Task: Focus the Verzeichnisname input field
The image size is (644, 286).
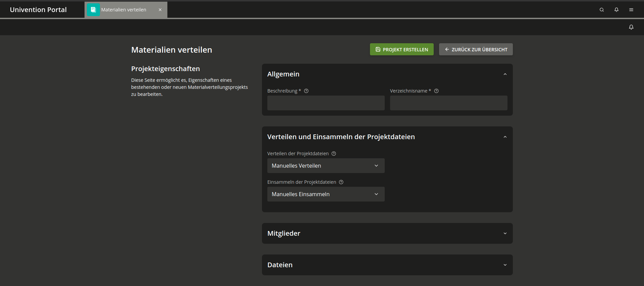Action: [449, 103]
